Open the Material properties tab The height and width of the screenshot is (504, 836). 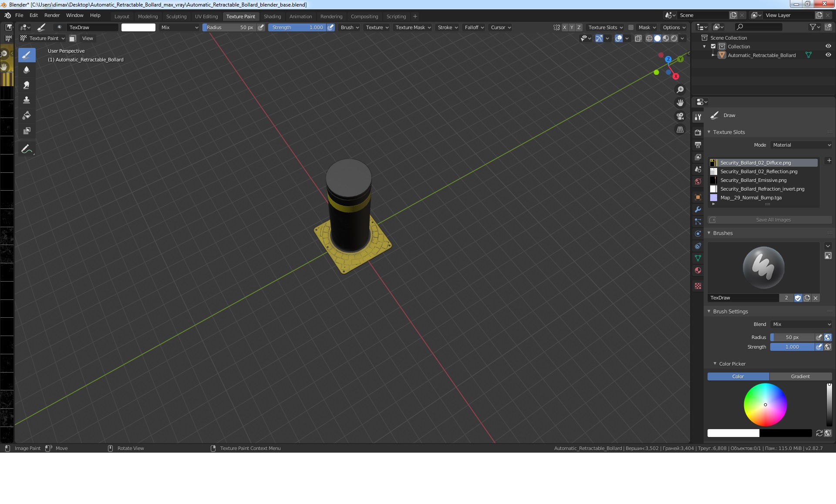[698, 270]
